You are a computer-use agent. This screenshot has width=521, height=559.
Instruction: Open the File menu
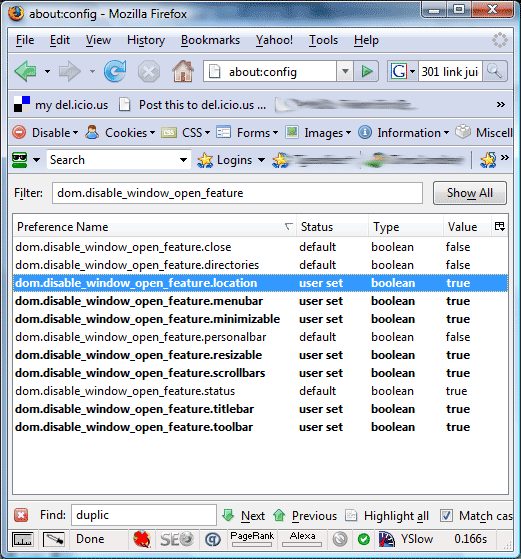(25, 40)
